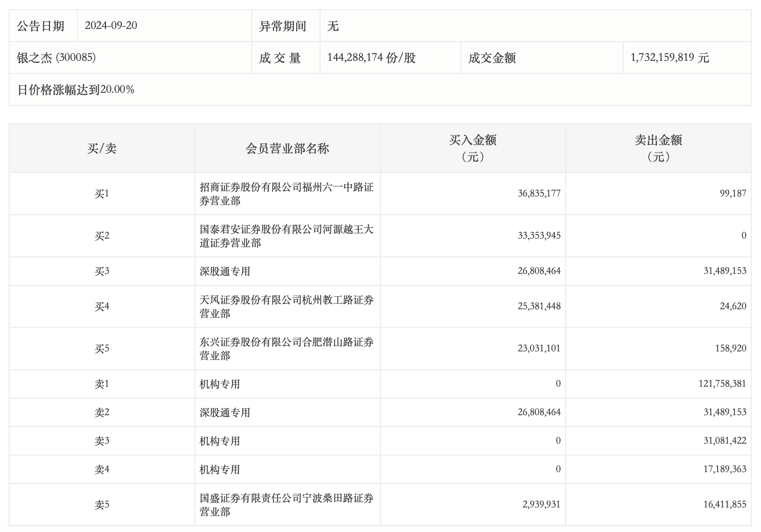Select the turnover value 1,732,159,819 元

[669, 58]
